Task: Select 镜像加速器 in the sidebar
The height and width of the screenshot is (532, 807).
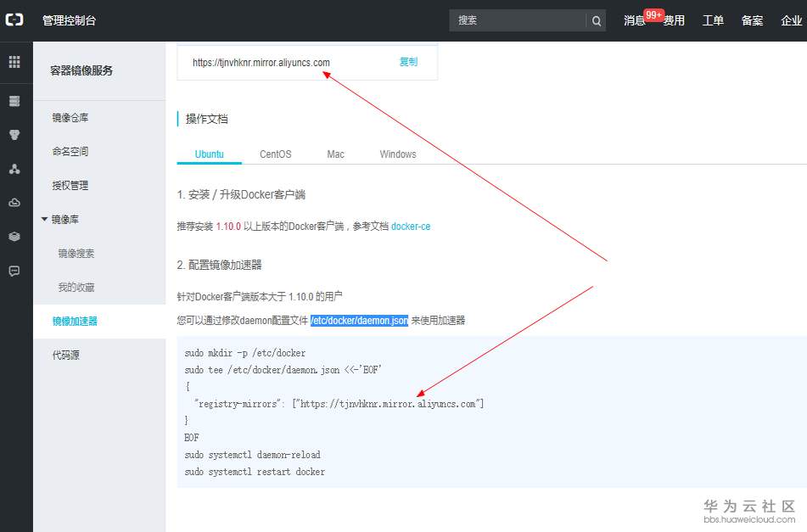Action: point(75,321)
